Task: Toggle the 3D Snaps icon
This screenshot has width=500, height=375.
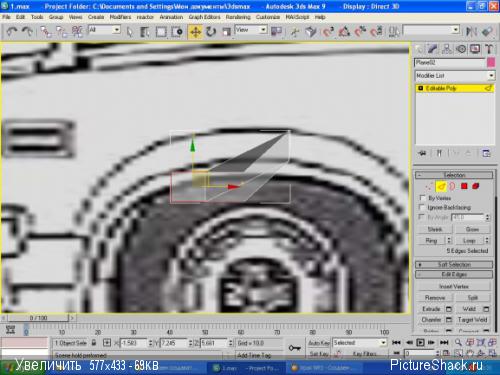Action: tap(328, 32)
